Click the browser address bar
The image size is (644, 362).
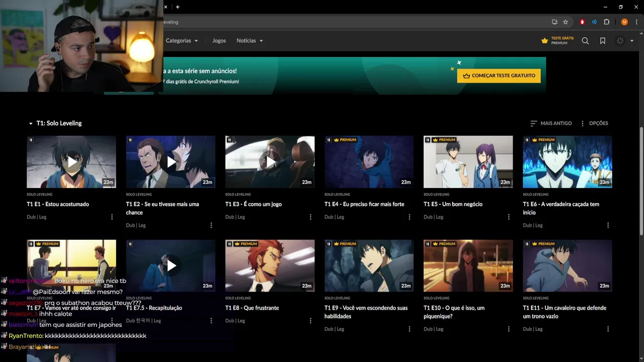pyautogui.click(x=355, y=22)
